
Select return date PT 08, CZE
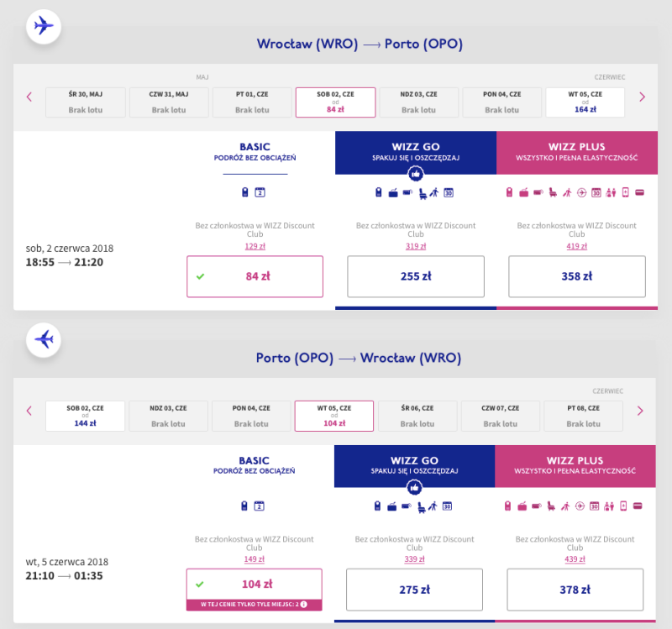pyautogui.click(x=583, y=416)
